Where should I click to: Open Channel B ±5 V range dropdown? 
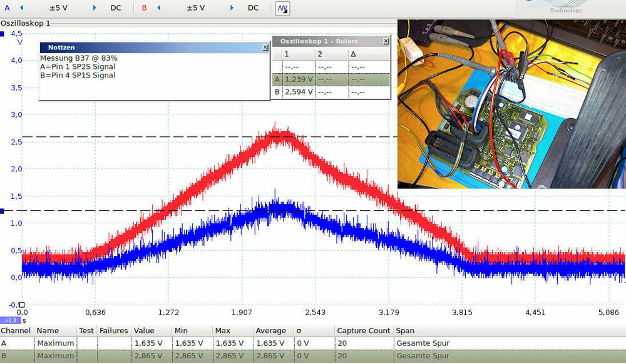[195, 8]
